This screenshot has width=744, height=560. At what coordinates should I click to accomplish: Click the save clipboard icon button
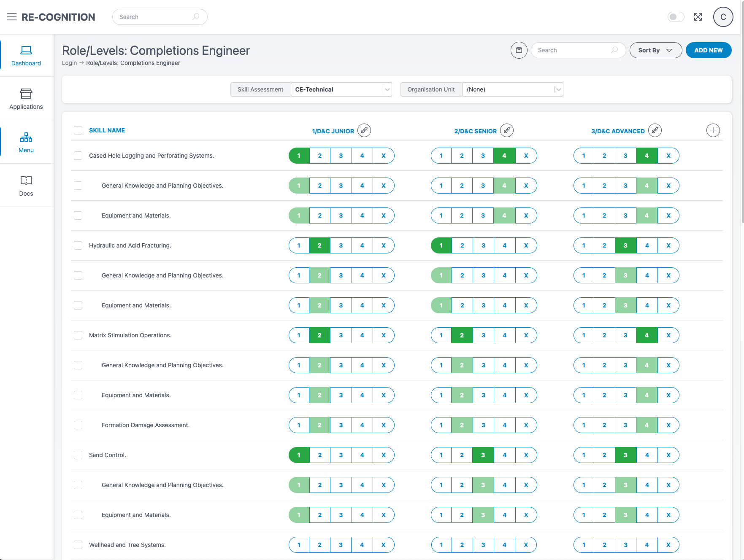click(x=519, y=50)
